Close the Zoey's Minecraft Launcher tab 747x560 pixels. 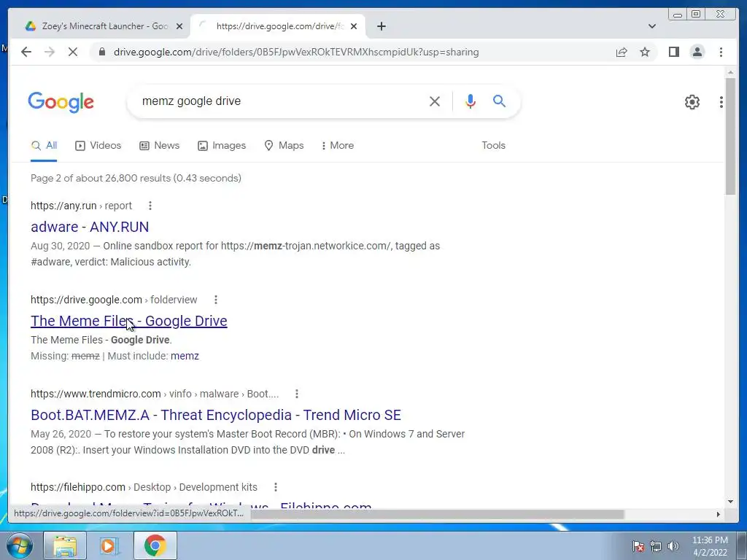[x=179, y=26]
